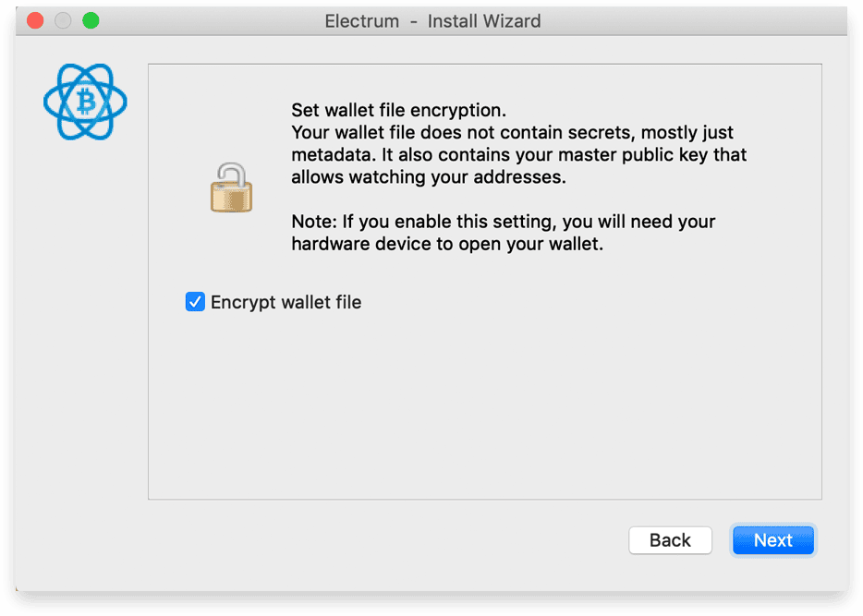Screen dimensions: 863x616
Task: Click the greyed-out minimize button
Action: click(x=63, y=21)
